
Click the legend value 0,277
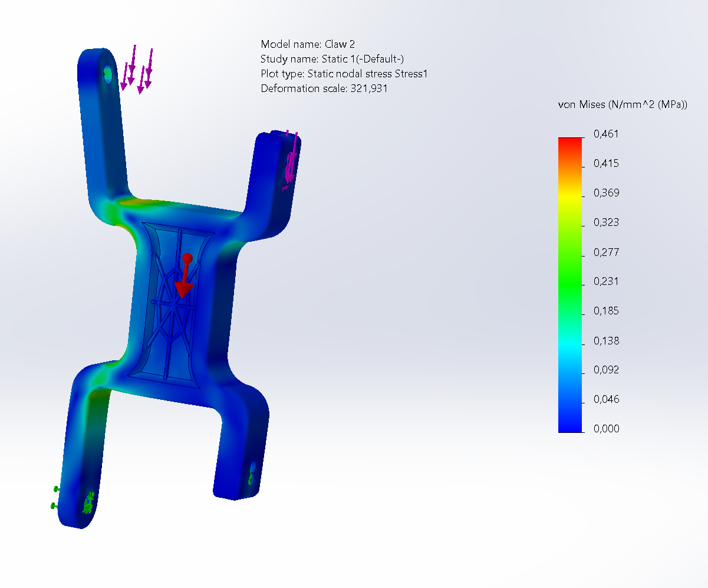click(x=607, y=252)
